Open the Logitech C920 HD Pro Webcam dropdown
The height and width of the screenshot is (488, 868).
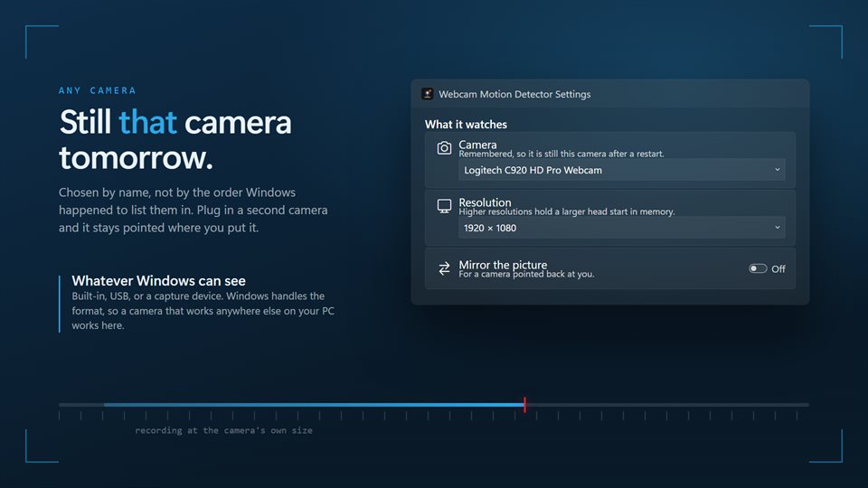coord(622,170)
